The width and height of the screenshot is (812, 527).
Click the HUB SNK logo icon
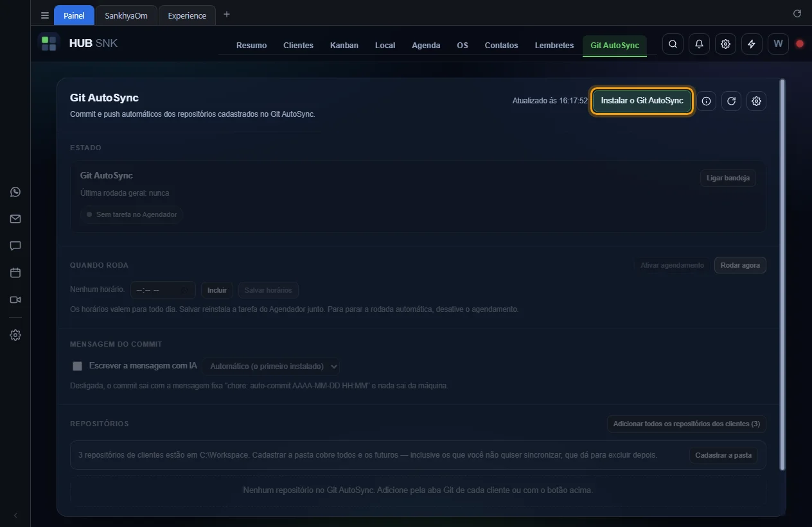(x=49, y=44)
